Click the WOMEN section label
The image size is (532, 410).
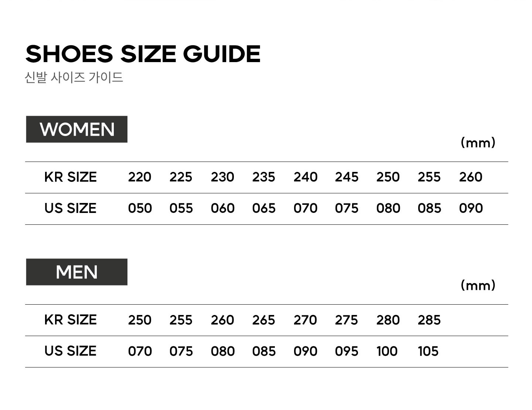pyautogui.click(x=77, y=129)
